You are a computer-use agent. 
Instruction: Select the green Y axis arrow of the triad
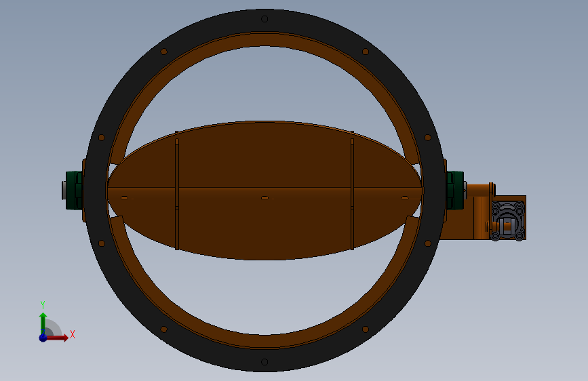(x=43, y=323)
